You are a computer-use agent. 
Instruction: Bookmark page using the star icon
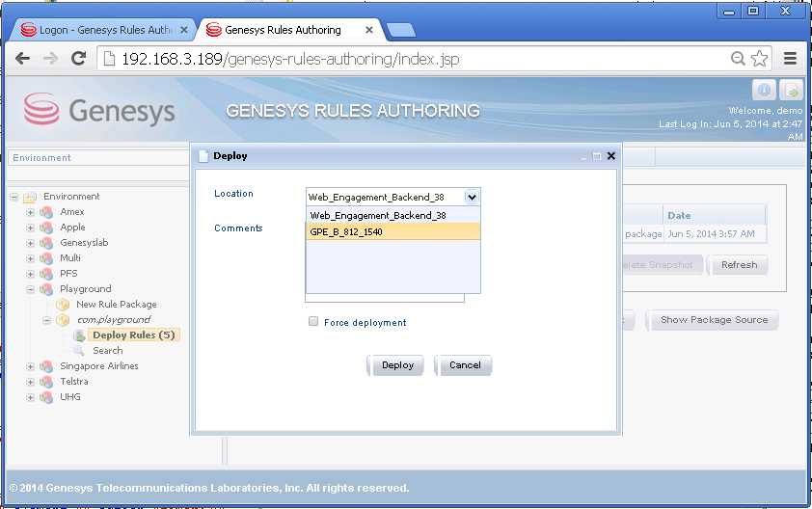760,58
